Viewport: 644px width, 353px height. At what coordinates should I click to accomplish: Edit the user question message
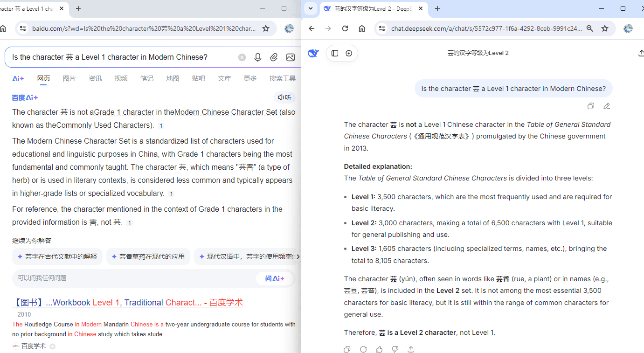(607, 106)
